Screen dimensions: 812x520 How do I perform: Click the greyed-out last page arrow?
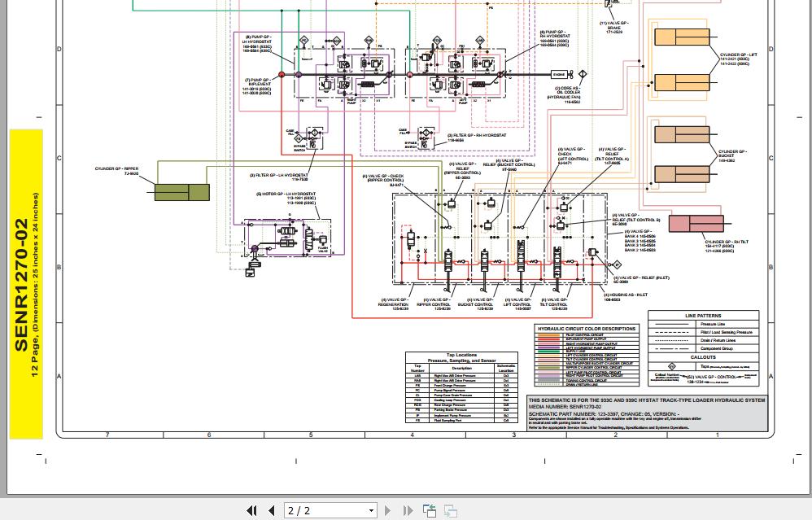click(x=408, y=511)
